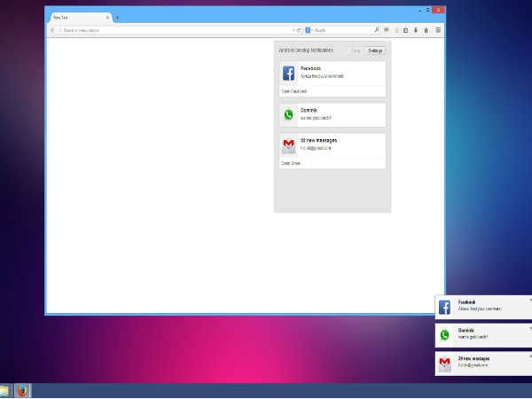Click the Android Desktop Notifications toolbar icon
This screenshot has width=532, height=399.
pyautogui.click(x=387, y=30)
